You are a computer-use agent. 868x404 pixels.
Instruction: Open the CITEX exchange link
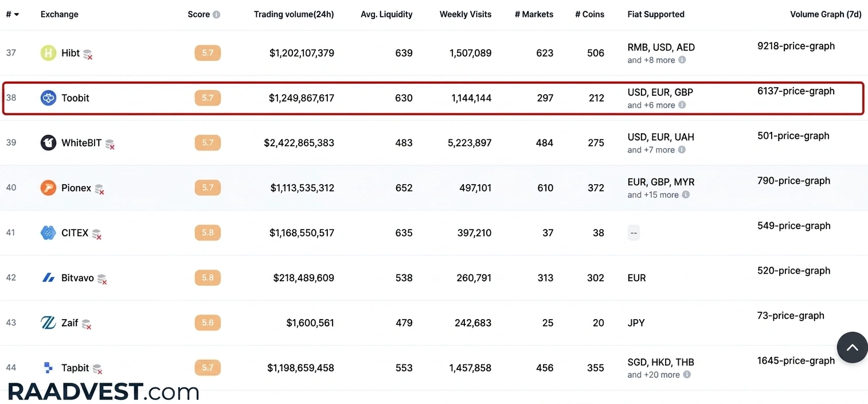click(75, 233)
